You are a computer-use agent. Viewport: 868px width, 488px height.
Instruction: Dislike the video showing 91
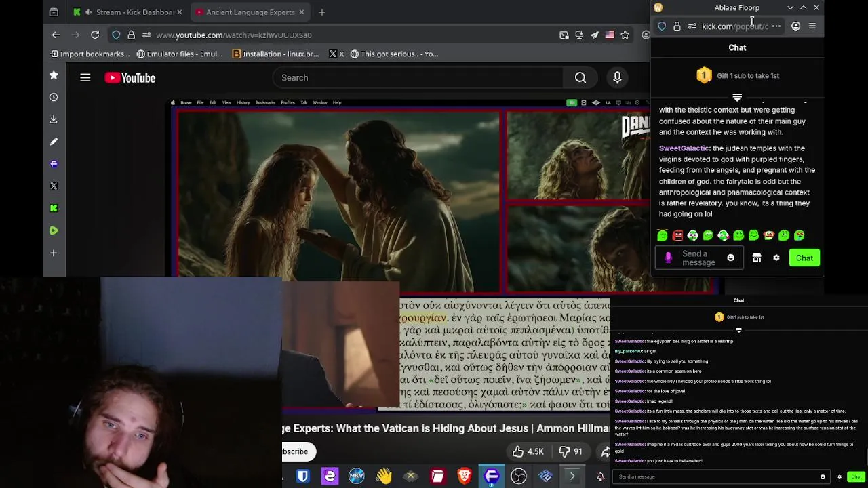point(570,451)
